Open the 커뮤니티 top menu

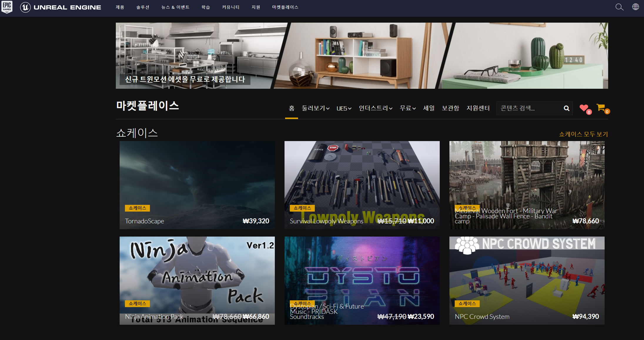click(x=231, y=7)
